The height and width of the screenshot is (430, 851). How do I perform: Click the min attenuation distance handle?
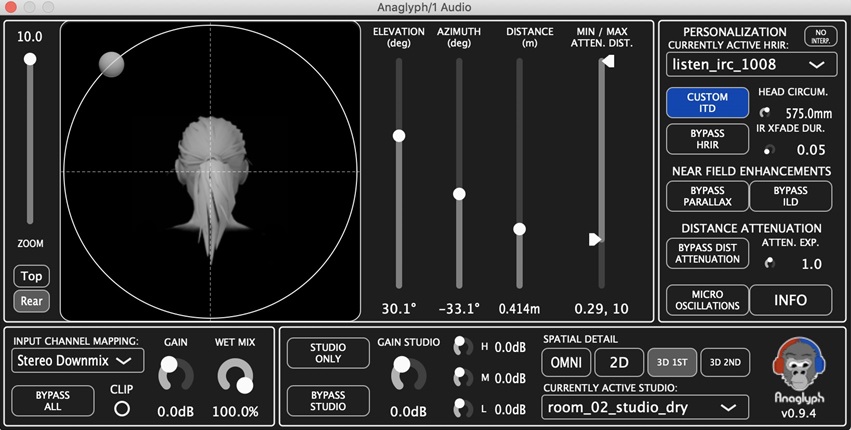(595, 239)
